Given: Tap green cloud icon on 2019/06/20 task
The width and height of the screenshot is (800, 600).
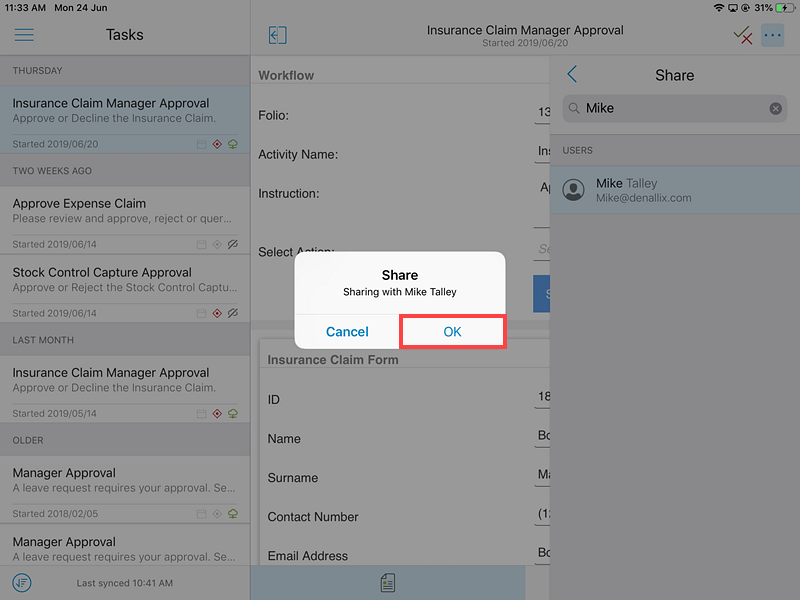Looking at the screenshot, I should tap(233, 144).
